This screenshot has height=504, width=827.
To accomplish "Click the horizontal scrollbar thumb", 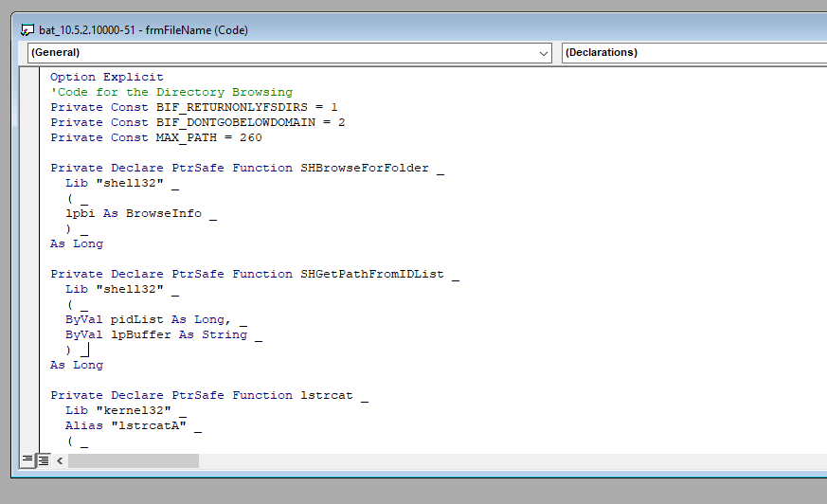I will (134, 460).
